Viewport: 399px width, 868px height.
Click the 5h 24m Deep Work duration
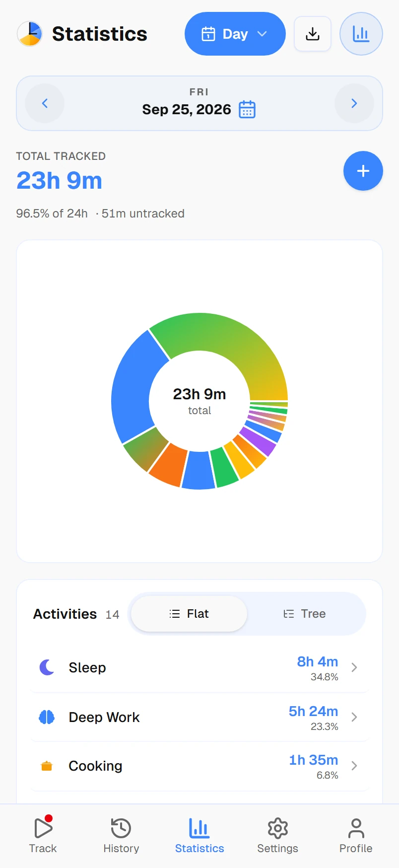(x=313, y=711)
